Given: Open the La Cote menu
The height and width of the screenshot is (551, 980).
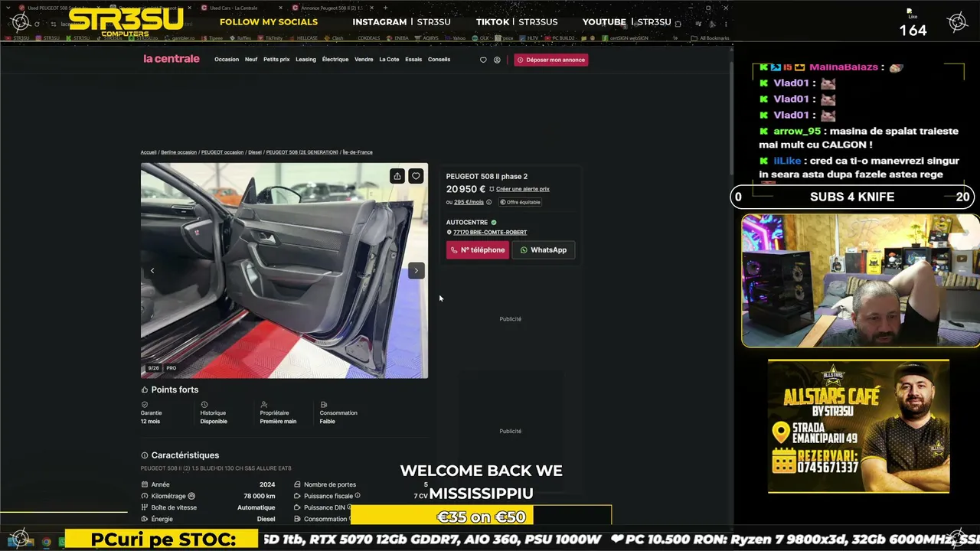Looking at the screenshot, I should click(389, 60).
